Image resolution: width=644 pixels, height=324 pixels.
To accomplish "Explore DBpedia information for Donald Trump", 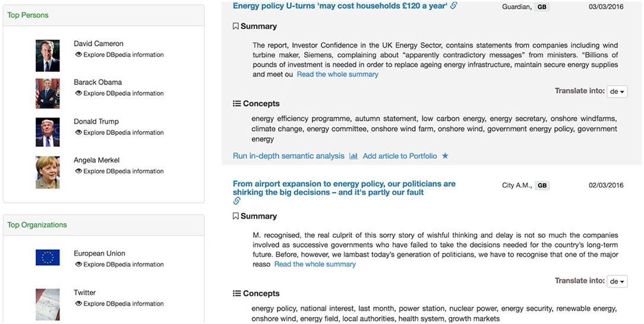I will [124, 133].
